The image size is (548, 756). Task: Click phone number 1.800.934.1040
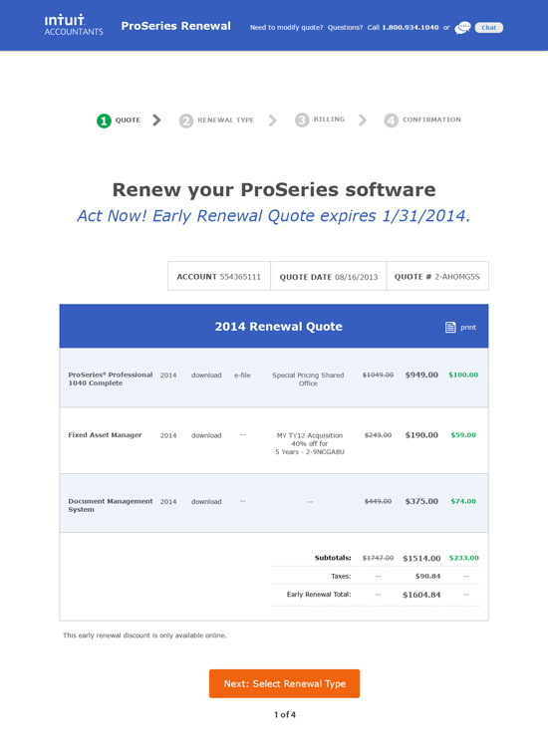click(x=411, y=28)
